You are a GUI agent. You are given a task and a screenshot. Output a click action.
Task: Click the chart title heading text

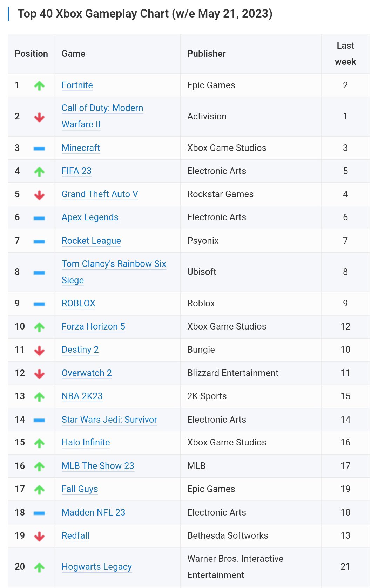pyautogui.click(x=145, y=14)
